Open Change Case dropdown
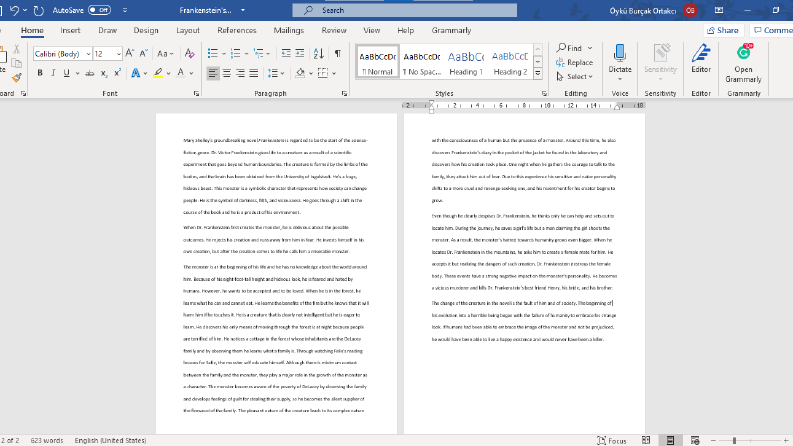This screenshot has height=446, width=793. 165,54
